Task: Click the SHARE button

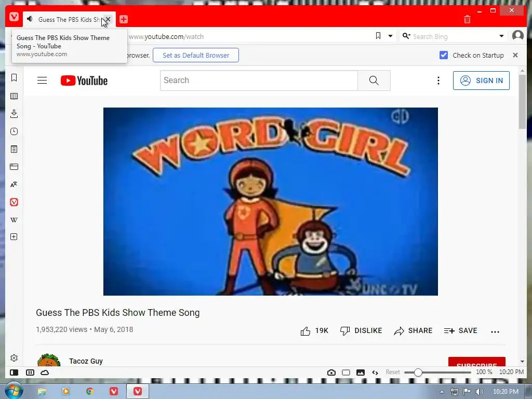Action: pyautogui.click(x=413, y=331)
